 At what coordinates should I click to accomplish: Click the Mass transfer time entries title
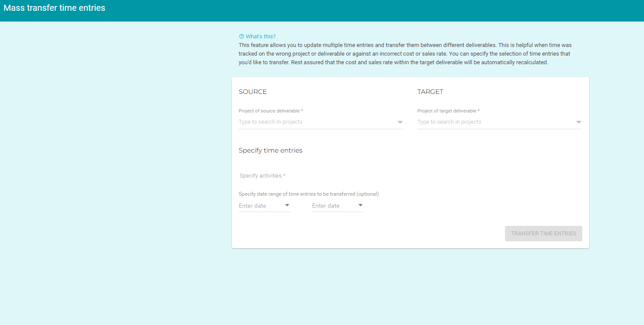pos(54,8)
